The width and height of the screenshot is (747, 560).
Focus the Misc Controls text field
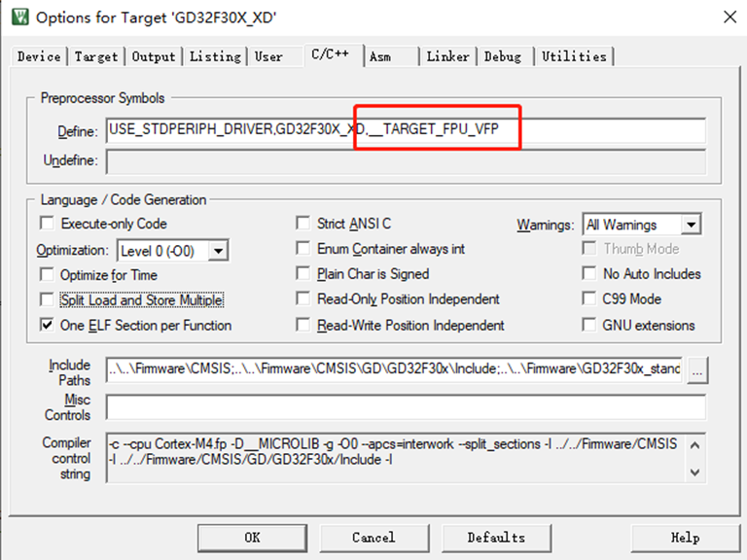[406, 407]
